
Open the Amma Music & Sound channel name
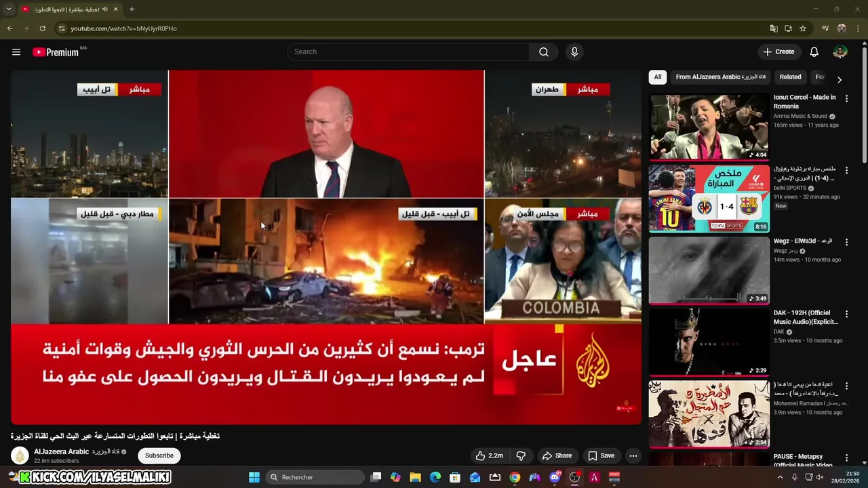pyautogui.click(x=801, y=116)
